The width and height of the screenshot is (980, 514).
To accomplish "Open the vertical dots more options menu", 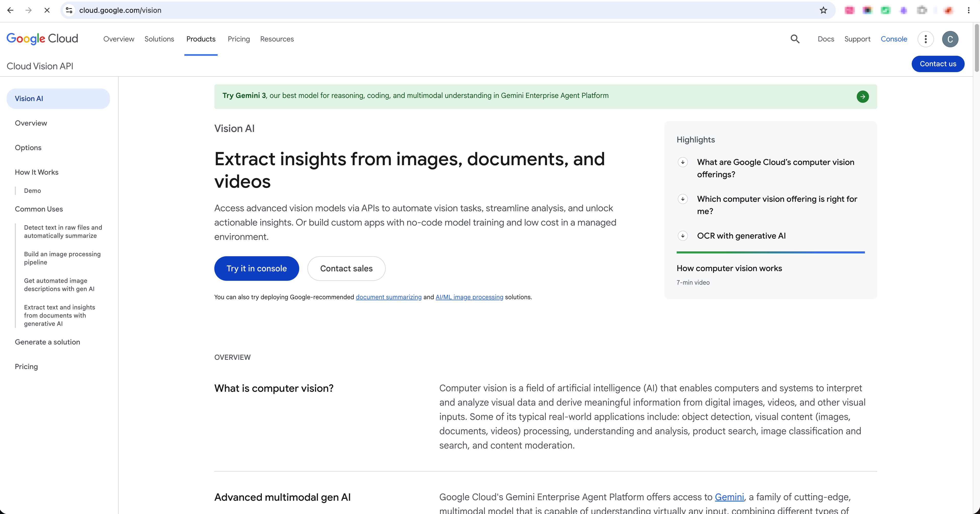I will 926,39.
